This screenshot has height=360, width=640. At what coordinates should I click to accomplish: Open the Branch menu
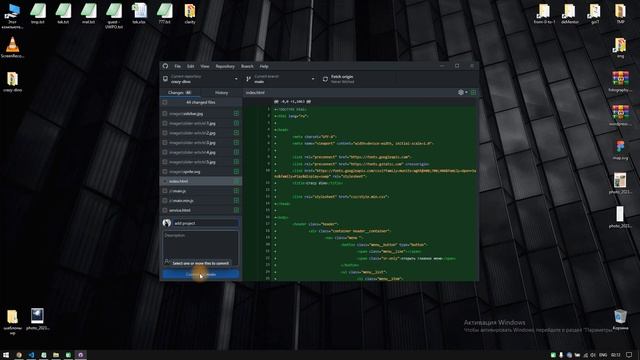click(247, 66)
